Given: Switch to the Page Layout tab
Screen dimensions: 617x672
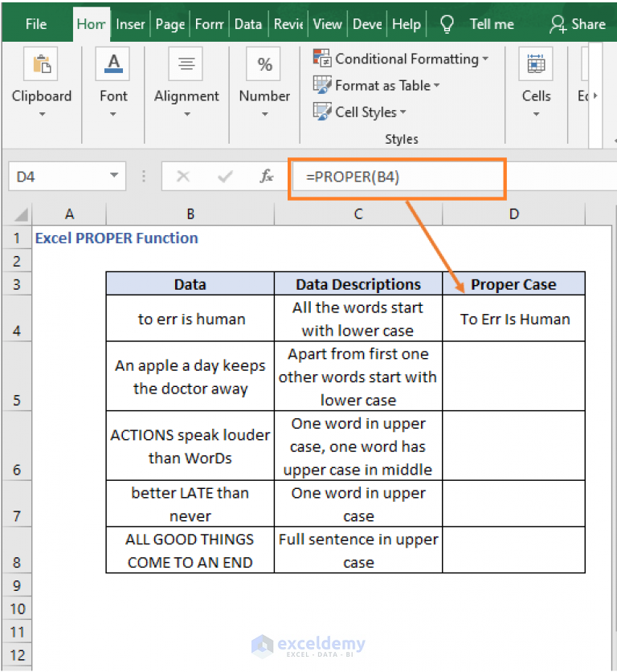Looking at the screenshot, I should (170, 24).
